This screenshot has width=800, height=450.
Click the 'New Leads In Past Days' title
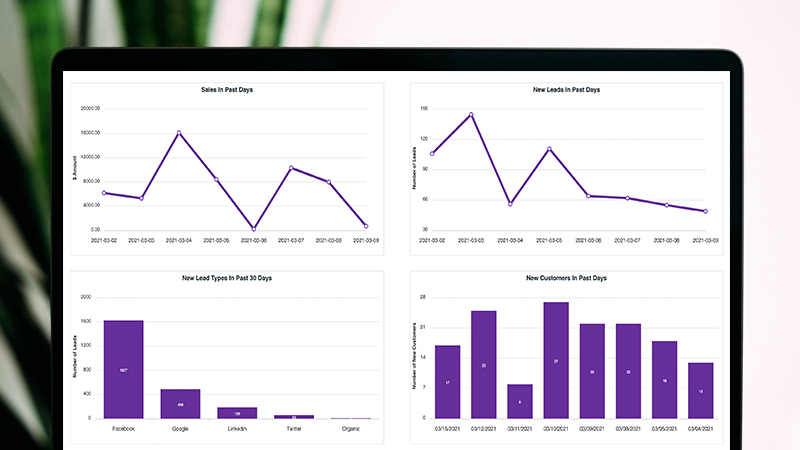[566, 90]
